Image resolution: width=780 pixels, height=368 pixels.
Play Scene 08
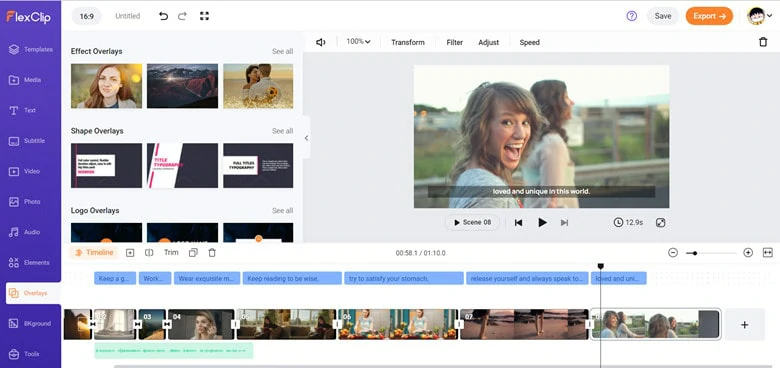pos(472,222)
